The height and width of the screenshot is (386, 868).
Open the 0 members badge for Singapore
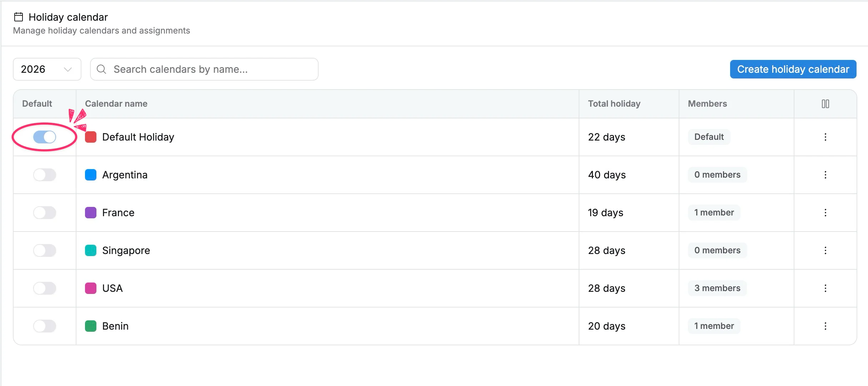717,250
